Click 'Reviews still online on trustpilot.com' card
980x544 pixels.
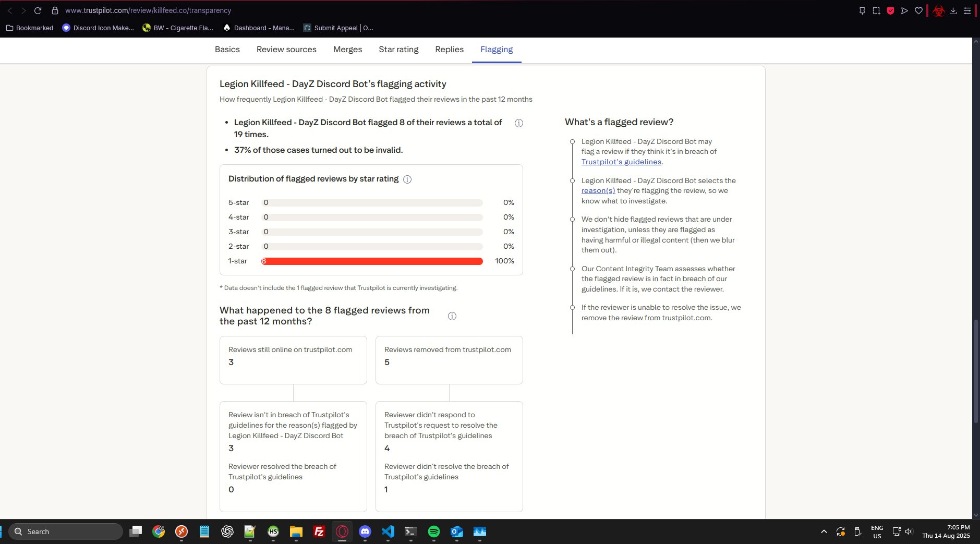coord(293,360)
